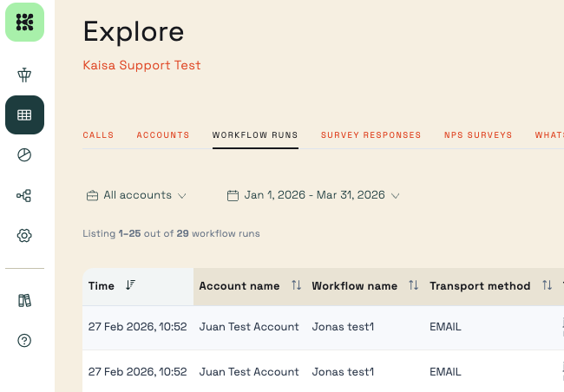
Task: Click second row's time 27 Feb 2026, 10:52
Action: click(137, 371)
